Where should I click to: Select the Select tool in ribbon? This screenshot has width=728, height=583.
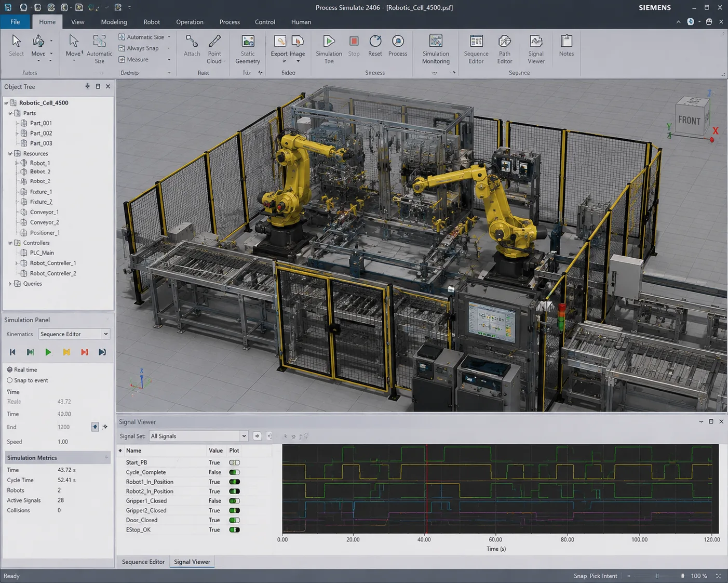tap(16, 46)
